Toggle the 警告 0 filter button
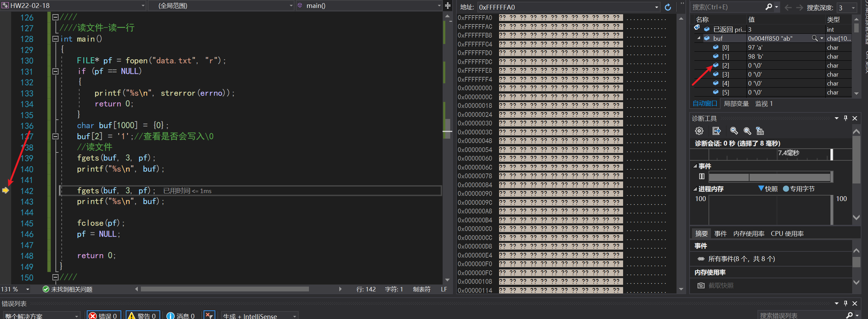Viewport: 868px width, 319px height. (x=143, y=316)
